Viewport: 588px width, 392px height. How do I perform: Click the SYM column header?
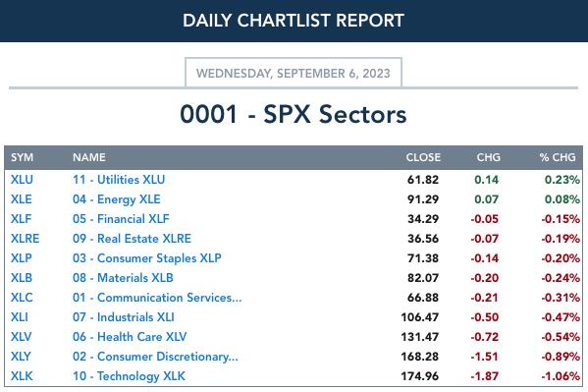22,157
